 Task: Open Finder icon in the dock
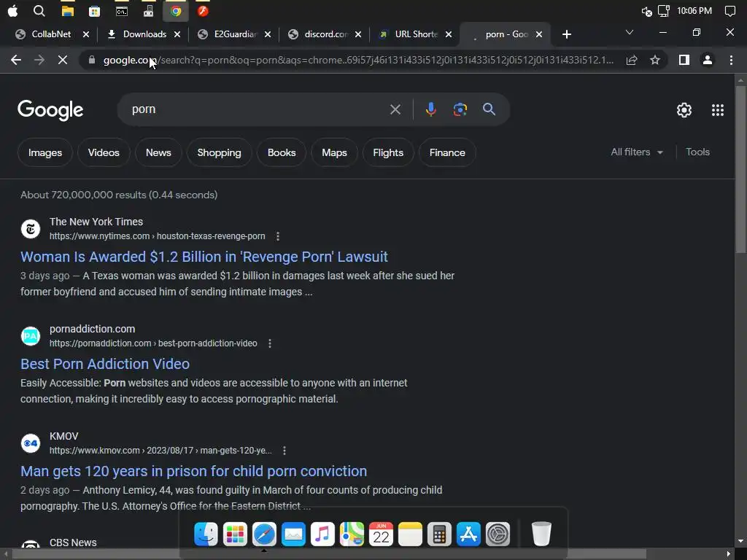(206, 534)
